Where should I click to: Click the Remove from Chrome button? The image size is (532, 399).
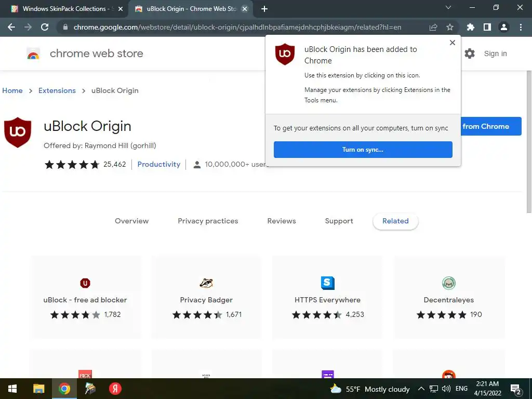491,126
